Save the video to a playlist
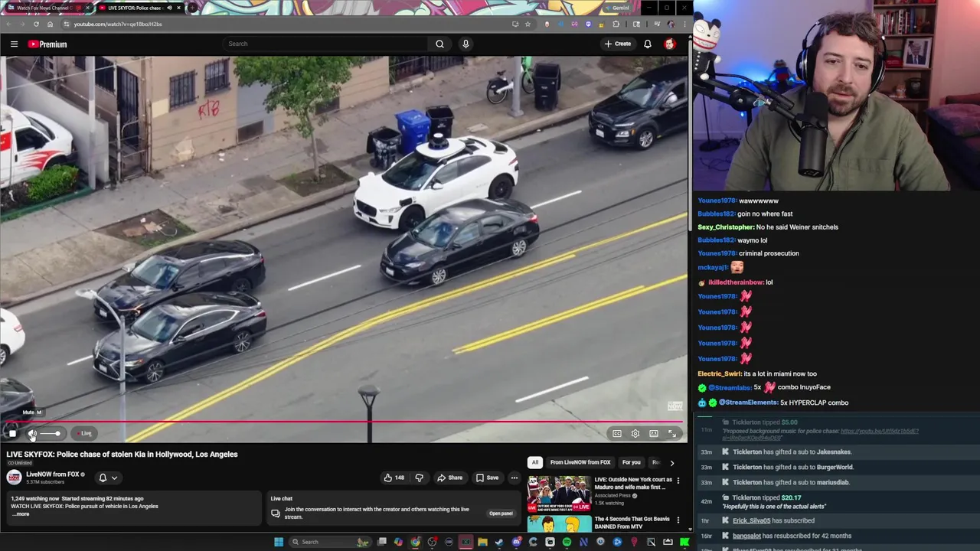Viewport: 980px width, 551px height. tap(487, 478)
